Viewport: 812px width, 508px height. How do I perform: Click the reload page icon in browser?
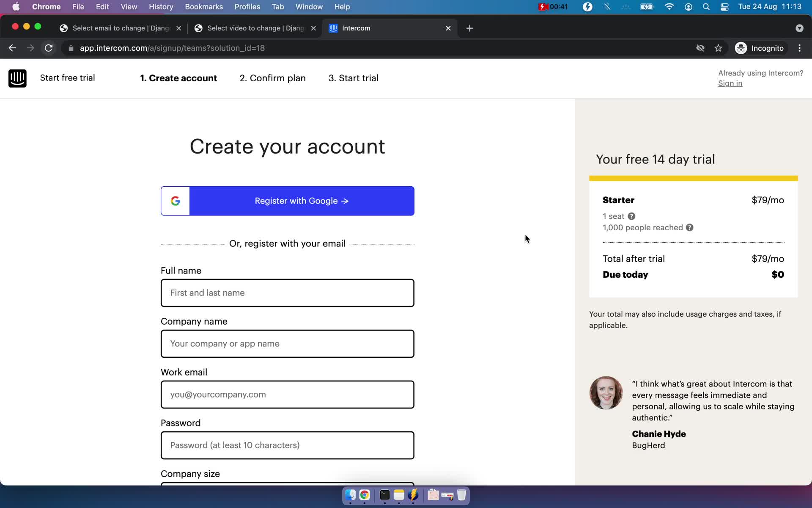49,48
